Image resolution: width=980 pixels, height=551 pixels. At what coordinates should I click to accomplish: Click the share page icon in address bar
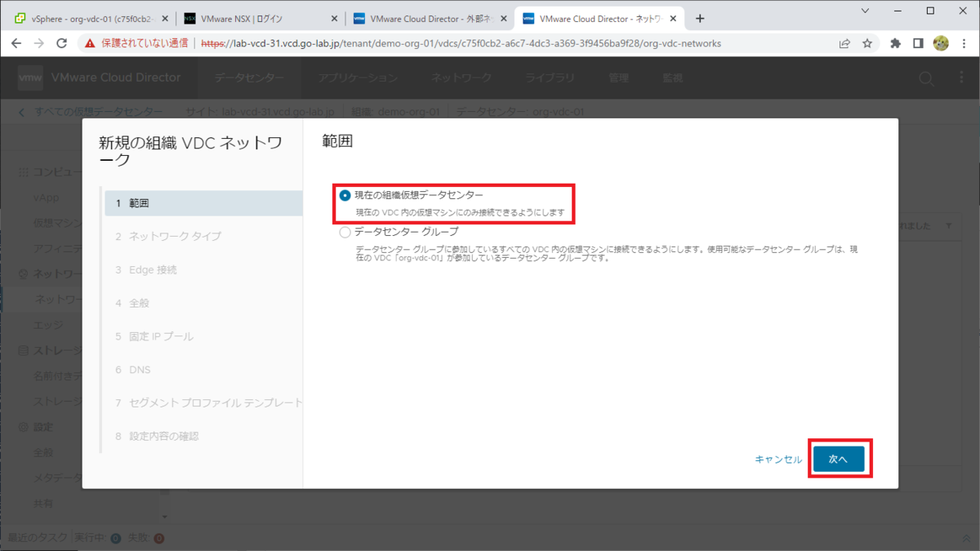tap(844, 43)
